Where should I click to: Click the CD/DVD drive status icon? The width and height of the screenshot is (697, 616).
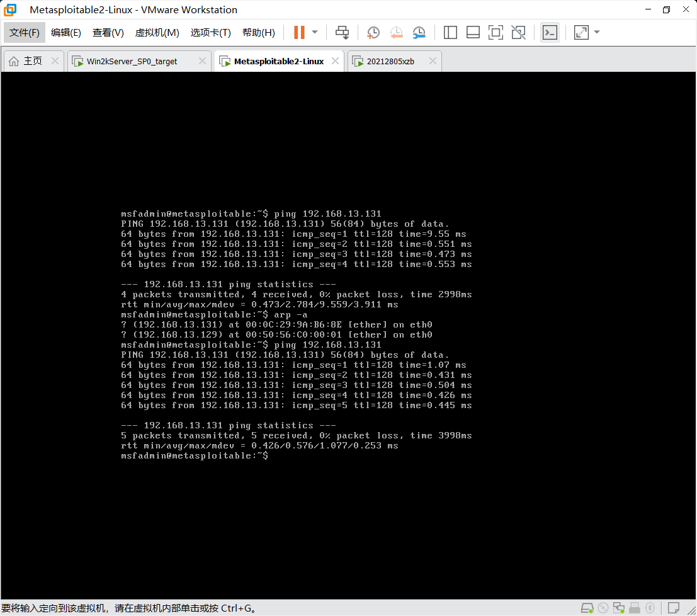tap(603, 608)
